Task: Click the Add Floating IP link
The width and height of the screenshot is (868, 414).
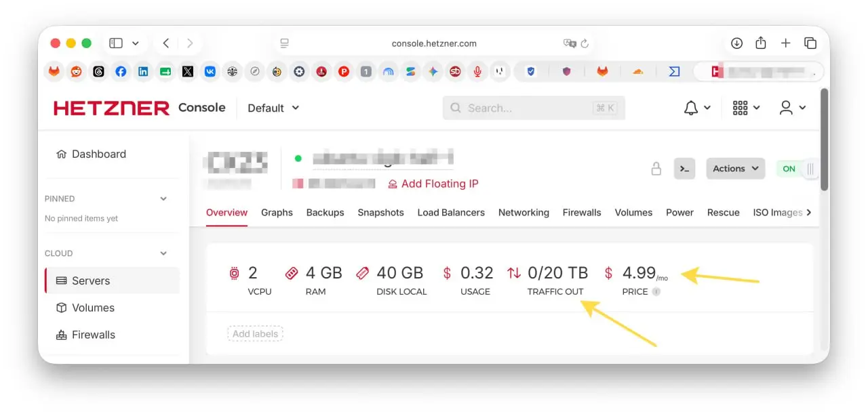Action: (x=433, y=184)
